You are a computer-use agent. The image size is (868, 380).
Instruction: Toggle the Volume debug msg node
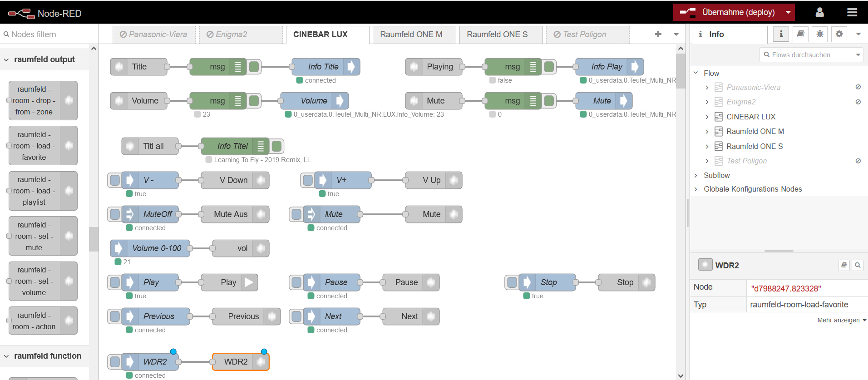[x=254, y=101]
